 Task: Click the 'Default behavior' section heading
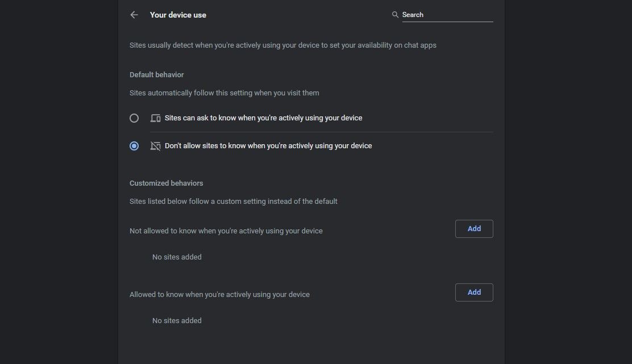tap(156, 74)
